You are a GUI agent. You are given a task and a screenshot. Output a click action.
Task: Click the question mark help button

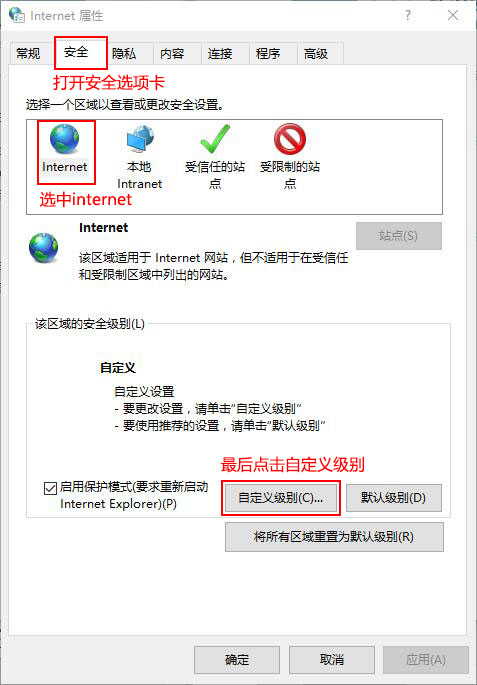[x=408, y=16]
